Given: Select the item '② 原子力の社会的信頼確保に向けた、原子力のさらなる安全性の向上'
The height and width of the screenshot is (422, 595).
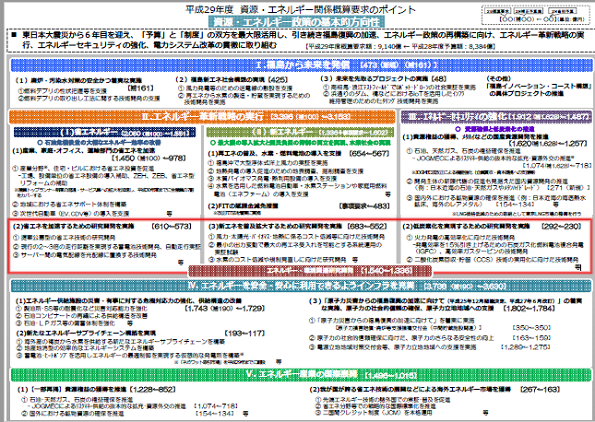Looking at the screenshot, I should pyautogui.click(x=401, y=337).
